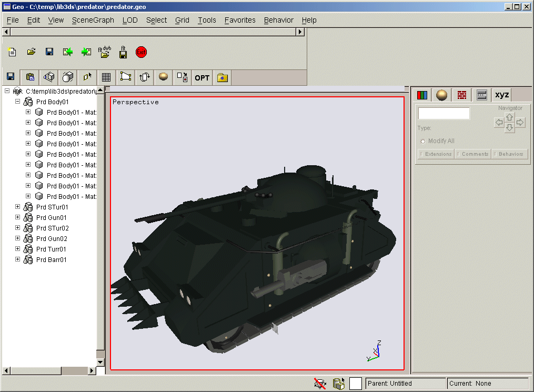Click the OPT options tab
Image resolution: width=534 pixels, height=392 pixels.
tap(202, 77)
